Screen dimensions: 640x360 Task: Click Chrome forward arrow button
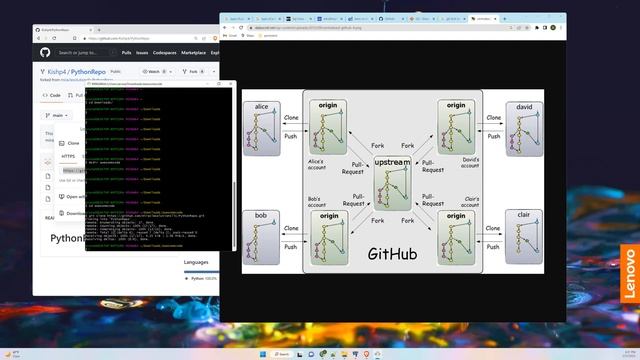(233, 28)
